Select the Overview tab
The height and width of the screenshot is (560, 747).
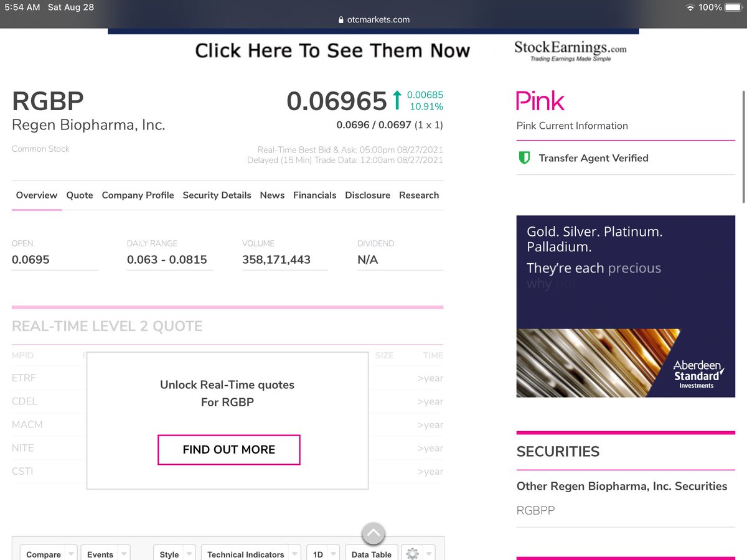tap(37, 195)
